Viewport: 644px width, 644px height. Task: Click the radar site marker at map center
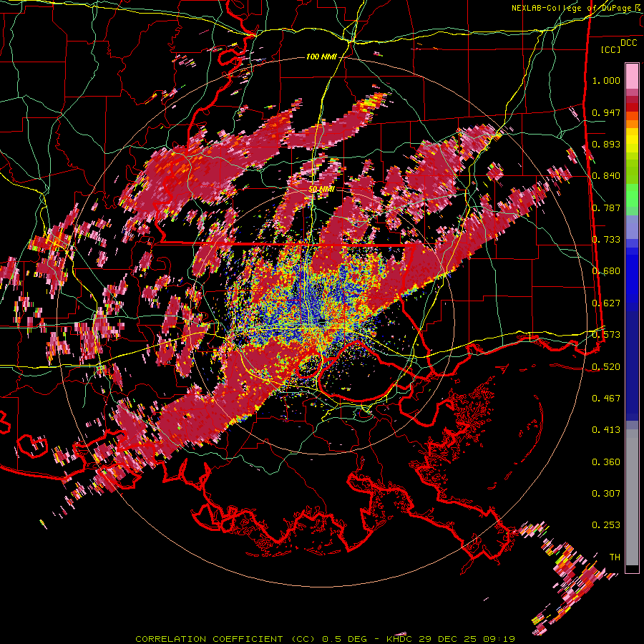pos(322,323)
